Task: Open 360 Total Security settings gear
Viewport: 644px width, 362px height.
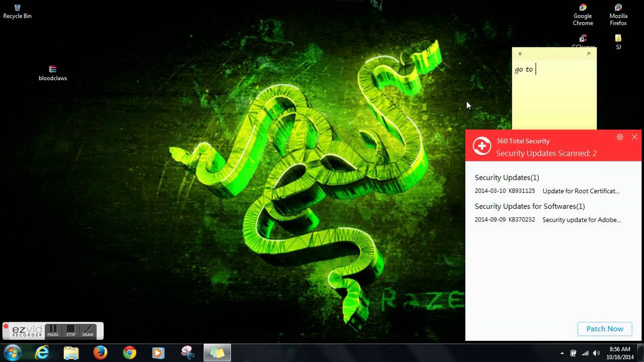Action: [620, 137]
